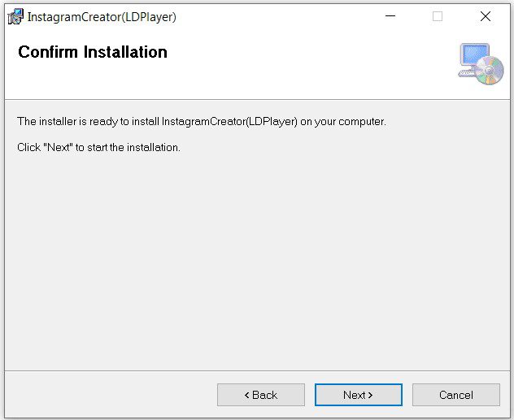Click the CD disc in banner image

click(490, 70)
